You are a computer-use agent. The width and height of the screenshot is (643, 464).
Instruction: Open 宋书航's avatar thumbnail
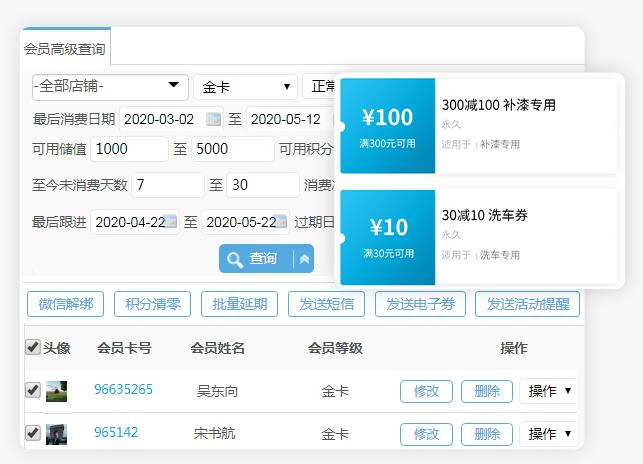point(56,434)
